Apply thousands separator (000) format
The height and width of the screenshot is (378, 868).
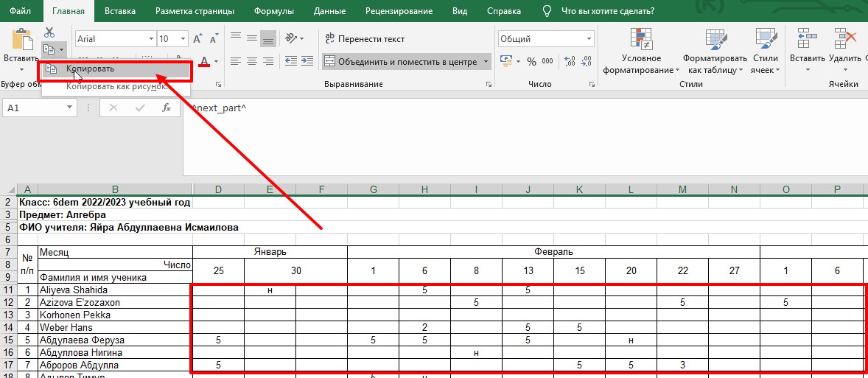pyautogui.click(x=547, y=61)
